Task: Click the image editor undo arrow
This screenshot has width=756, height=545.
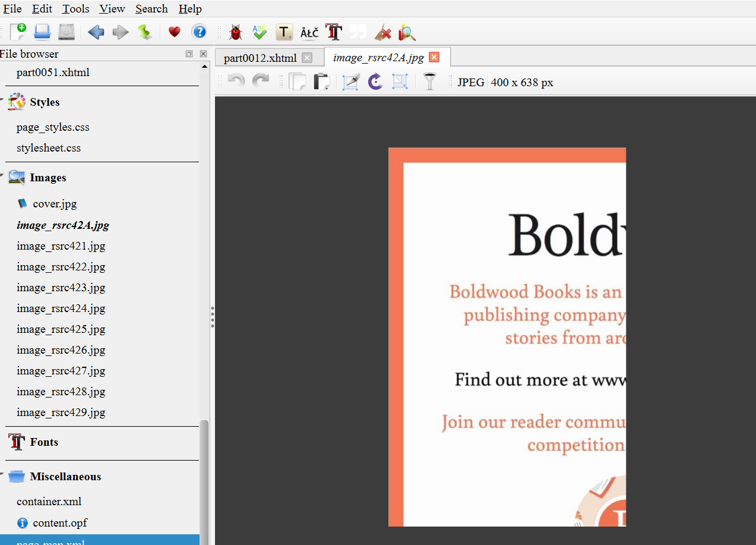Action: pyautogui.click(x=236, y=81)
